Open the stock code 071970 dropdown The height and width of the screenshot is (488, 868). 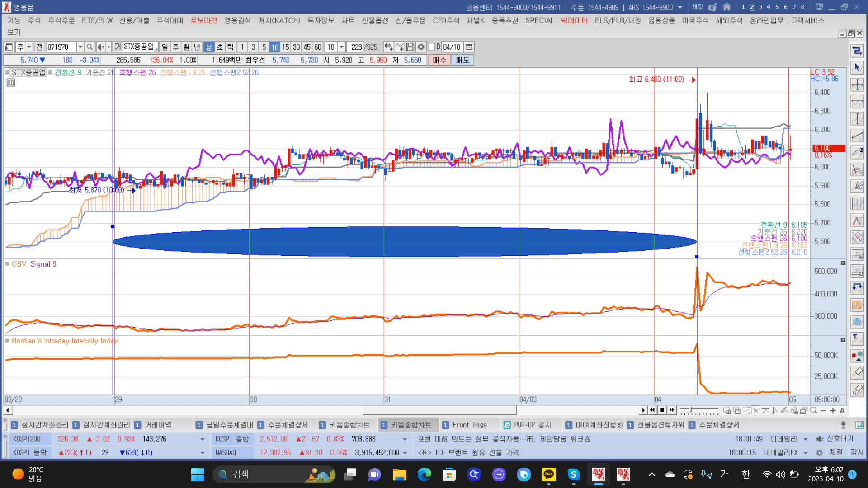tap(80, 47)
